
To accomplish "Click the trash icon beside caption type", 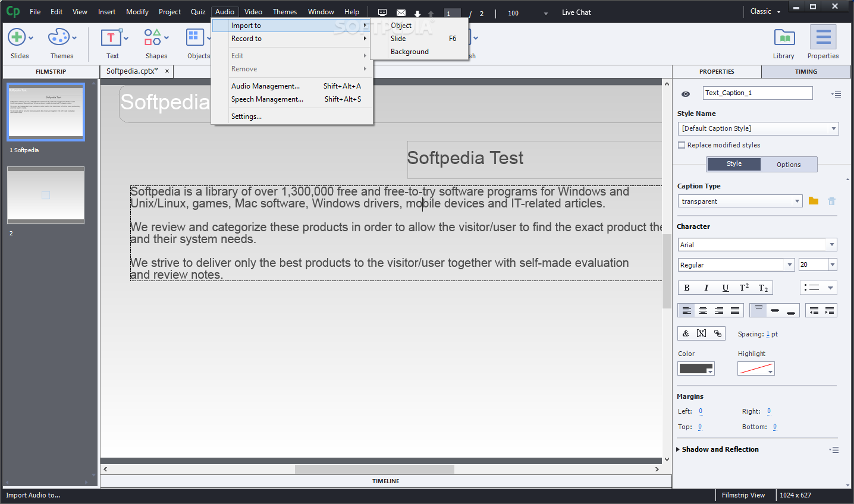I will click(831, 201).
